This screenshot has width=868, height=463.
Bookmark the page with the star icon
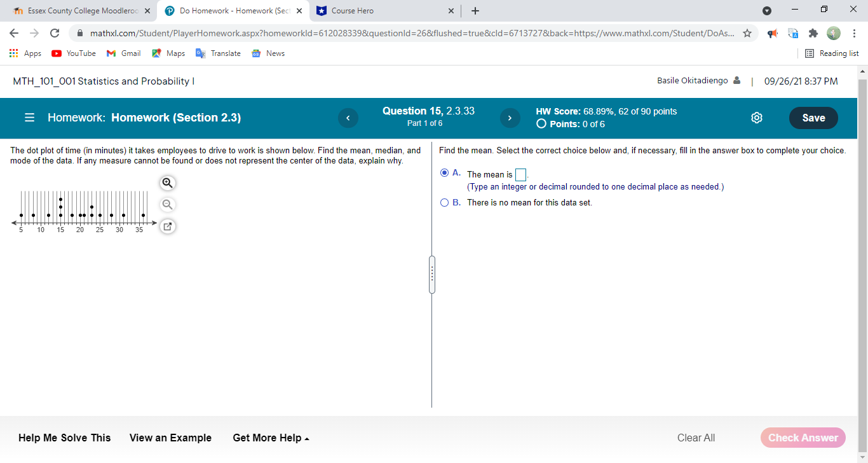747,33
